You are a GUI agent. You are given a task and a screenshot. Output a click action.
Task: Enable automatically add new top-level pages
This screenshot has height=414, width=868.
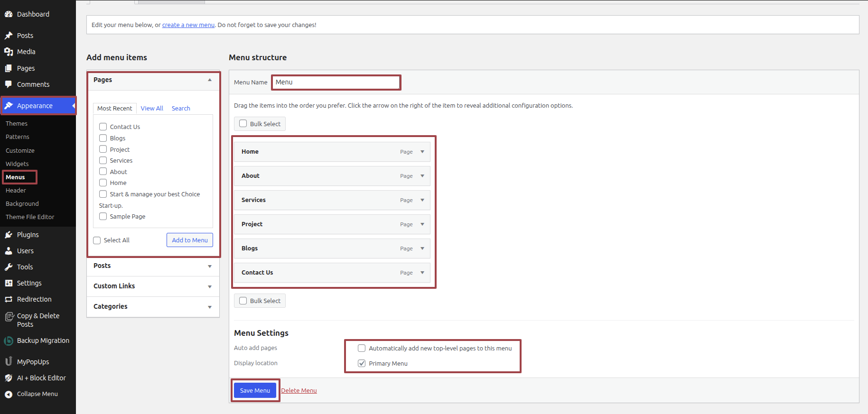pyautogui.click(x=362, y=348)
